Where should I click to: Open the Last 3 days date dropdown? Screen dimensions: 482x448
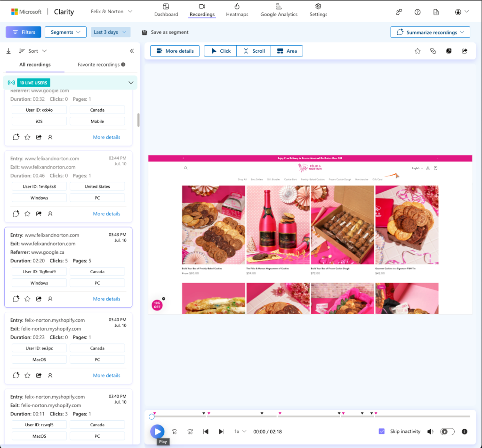pos(111,32)
